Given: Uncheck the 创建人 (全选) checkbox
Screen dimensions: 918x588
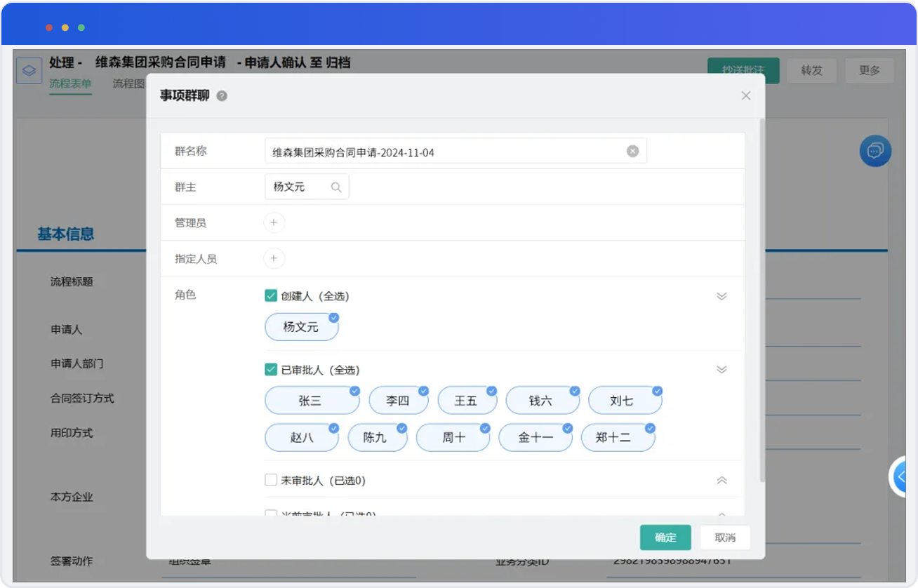Looking at the screenshot, I should pos(271,296).
